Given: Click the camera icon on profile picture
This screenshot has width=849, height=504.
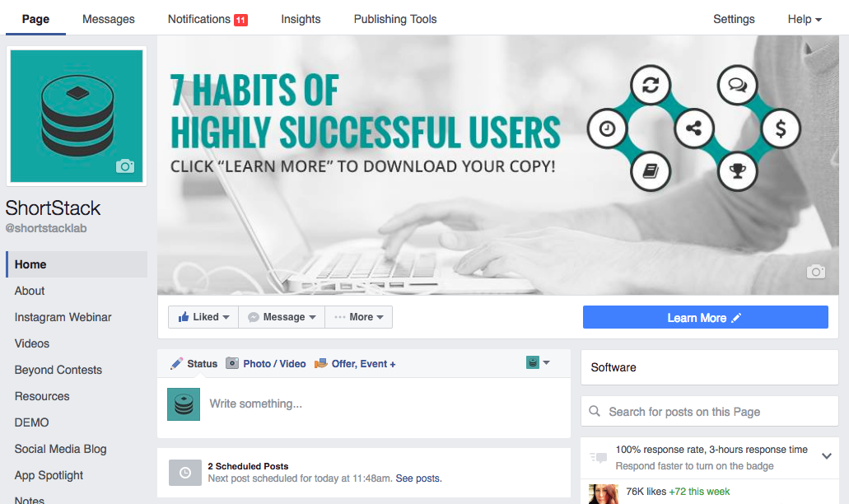Looking at the screenshot, I should 125,166.
